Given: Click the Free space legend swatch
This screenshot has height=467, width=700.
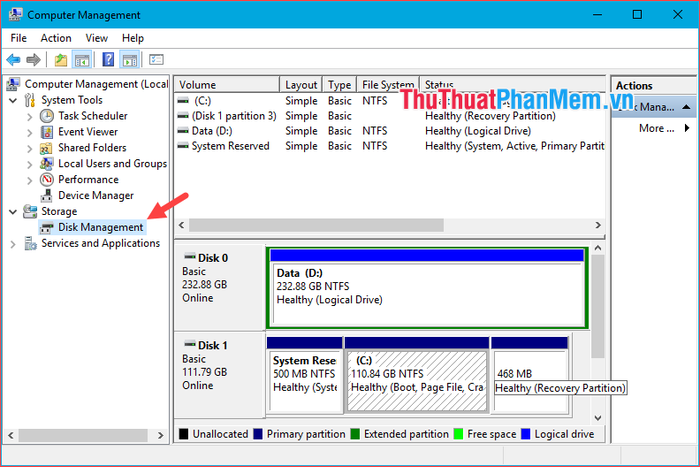Looking at the screenshot, I should coord(458,434).
